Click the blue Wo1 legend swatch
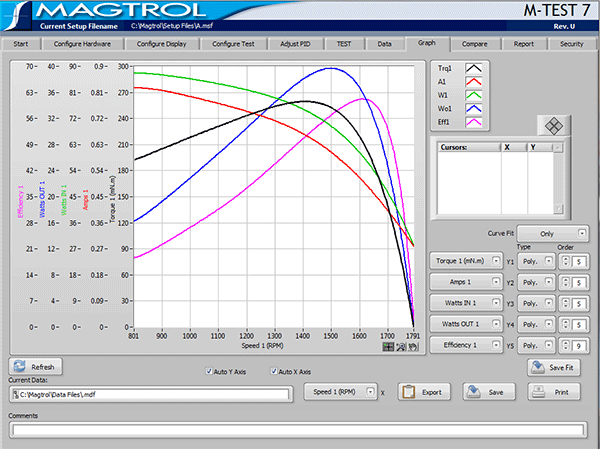The height and width of the screenshot is (449, 600). pyautogui.click(x=474, y=109)
